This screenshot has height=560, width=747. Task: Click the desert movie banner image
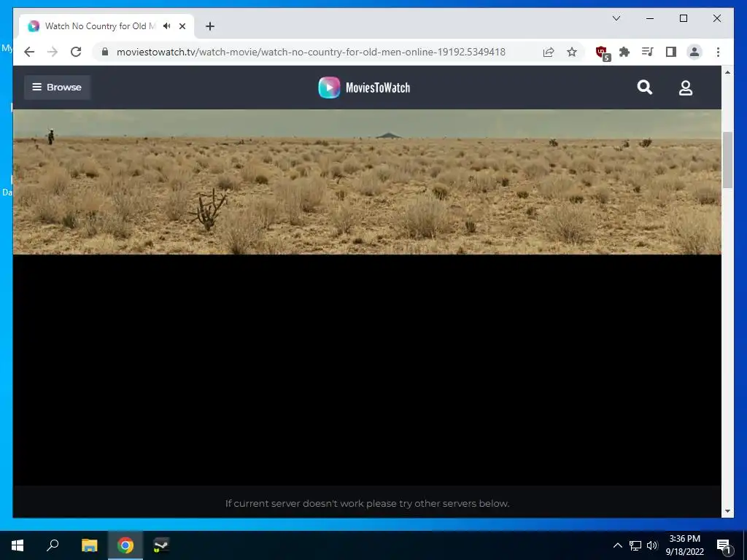click(x=367, y=182)
